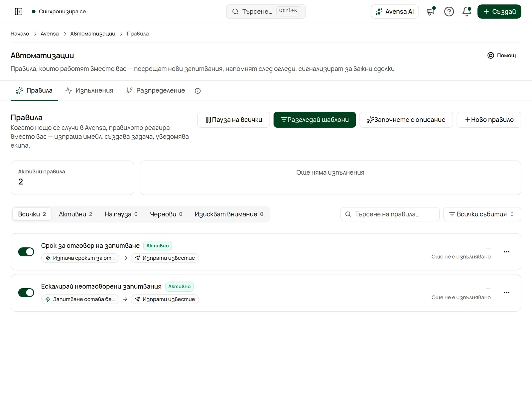This screenshot has width=532, height=399.
Task: Switch to the Изпълнения tab
Action: (89, 90)
